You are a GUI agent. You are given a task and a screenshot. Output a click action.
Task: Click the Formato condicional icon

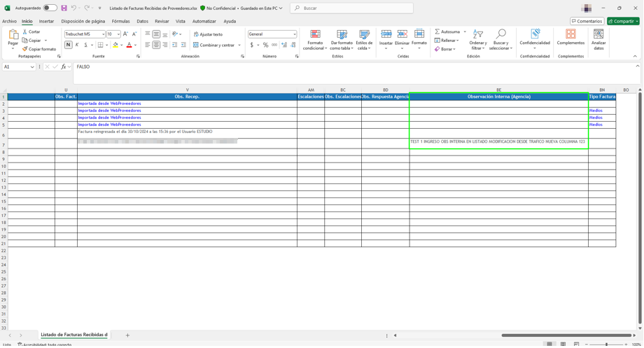click(315, 34)
